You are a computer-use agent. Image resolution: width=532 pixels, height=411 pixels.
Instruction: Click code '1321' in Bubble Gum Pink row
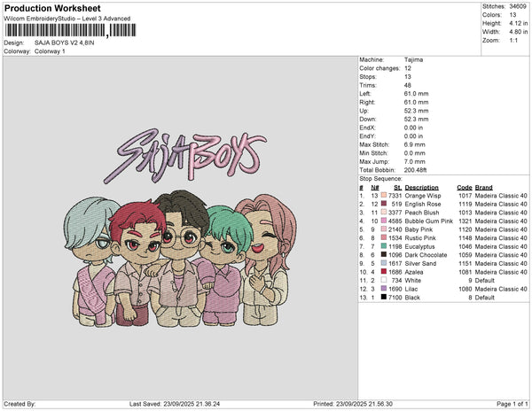[465, 221]
